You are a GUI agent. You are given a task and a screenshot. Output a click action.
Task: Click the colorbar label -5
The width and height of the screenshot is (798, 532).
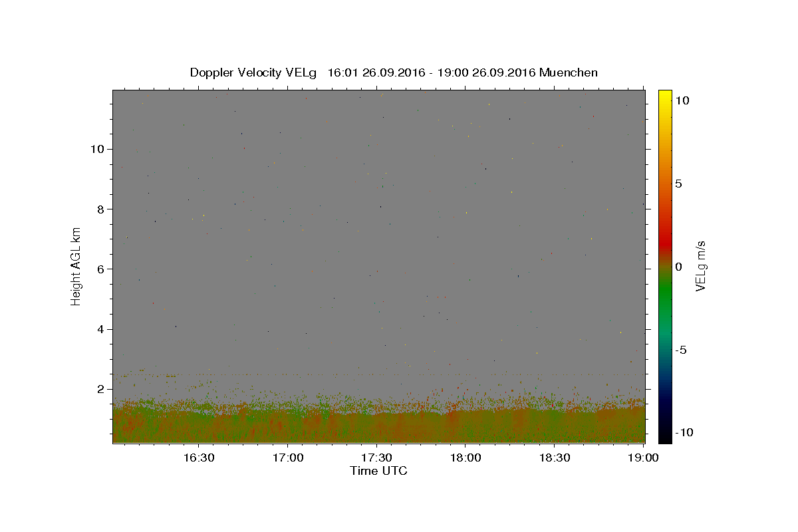(682, 350)
